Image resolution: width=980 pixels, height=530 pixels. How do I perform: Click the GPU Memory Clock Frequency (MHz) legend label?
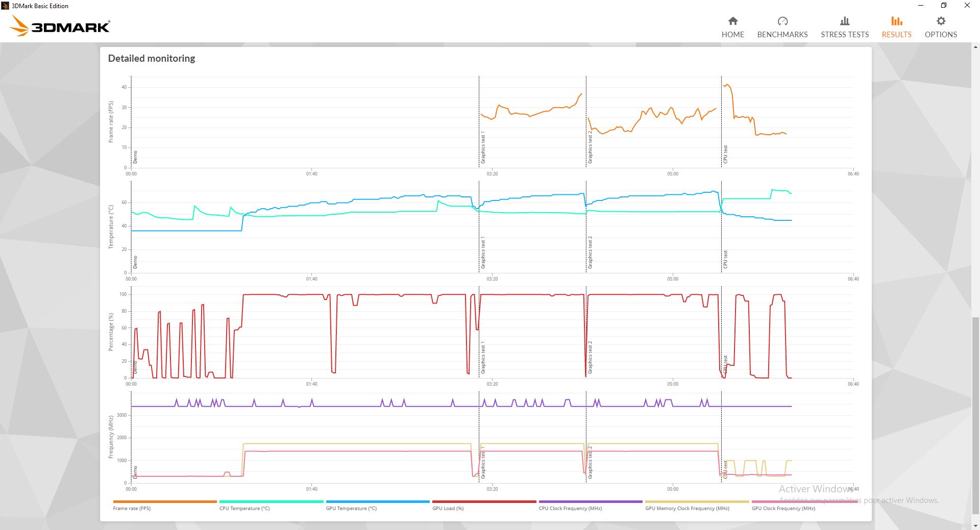point(687,508)
